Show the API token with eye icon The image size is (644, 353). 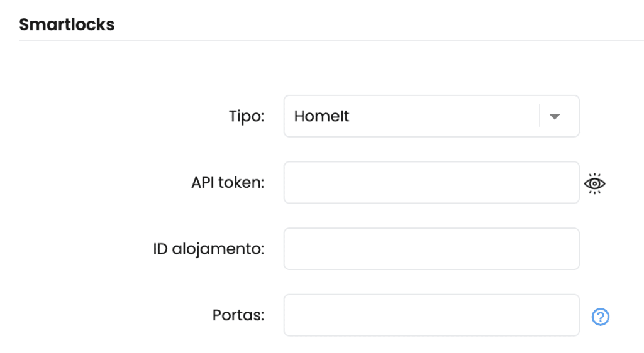594,183
